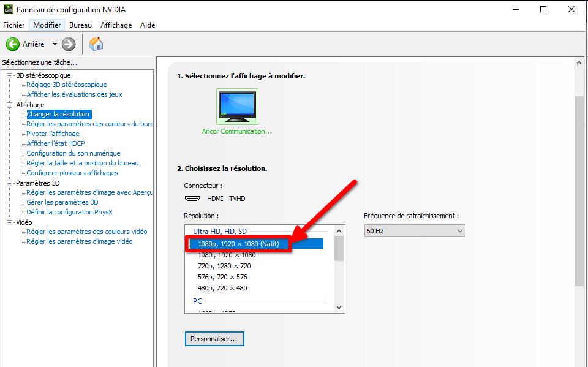
Task: Open Configurer plusieurs affichages
Action: point(72,173)
